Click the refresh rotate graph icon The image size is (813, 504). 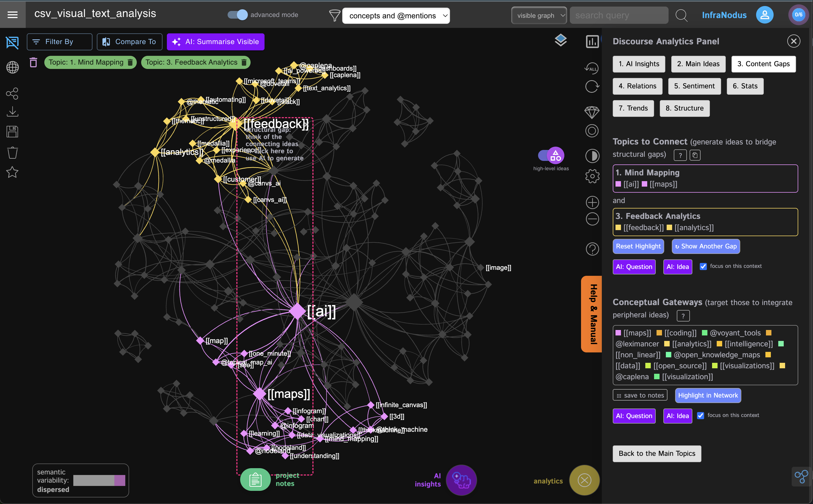(592, 87)
